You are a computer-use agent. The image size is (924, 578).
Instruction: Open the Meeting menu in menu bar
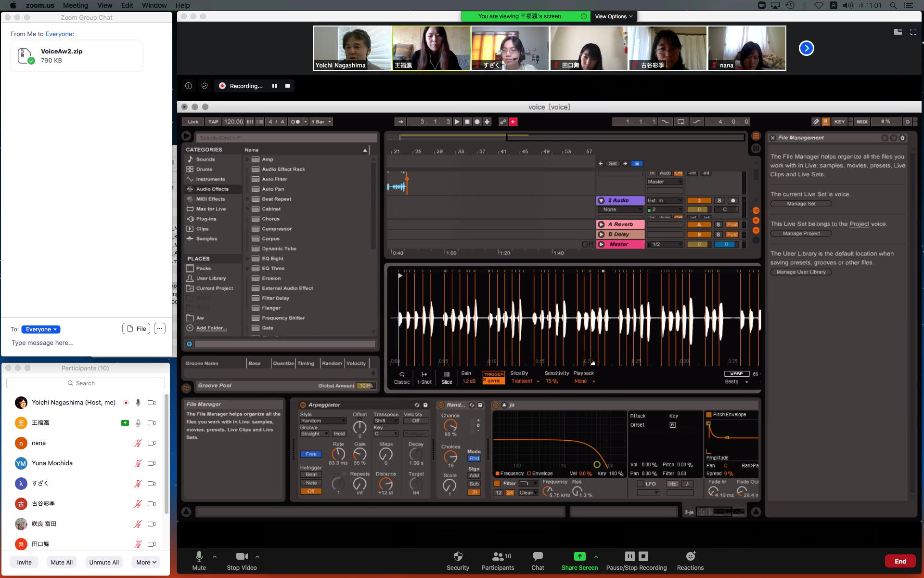point(76,5)
